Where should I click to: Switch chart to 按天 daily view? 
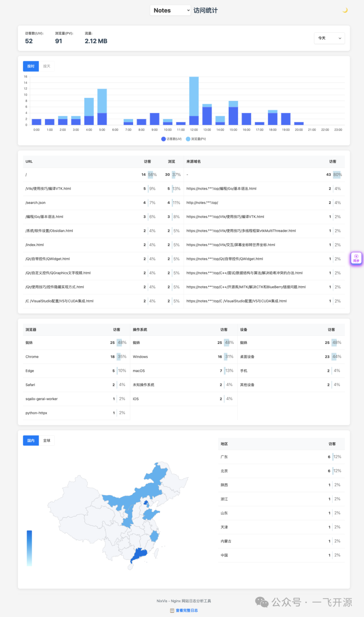47,66
